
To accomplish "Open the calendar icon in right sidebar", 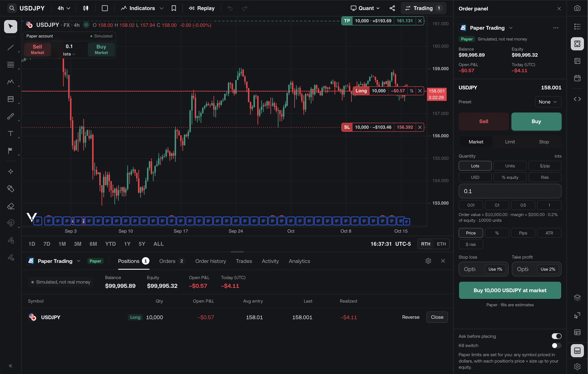I will tap(577, 78).
